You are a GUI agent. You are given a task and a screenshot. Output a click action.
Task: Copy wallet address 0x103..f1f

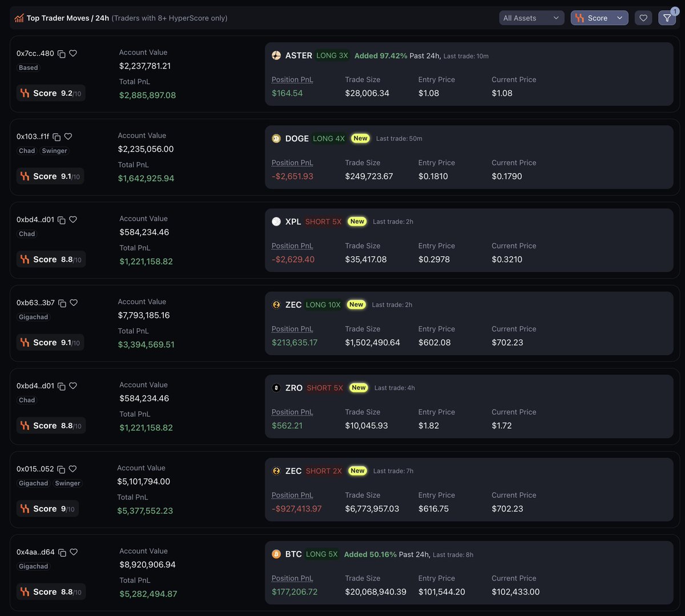pos(57,137)
